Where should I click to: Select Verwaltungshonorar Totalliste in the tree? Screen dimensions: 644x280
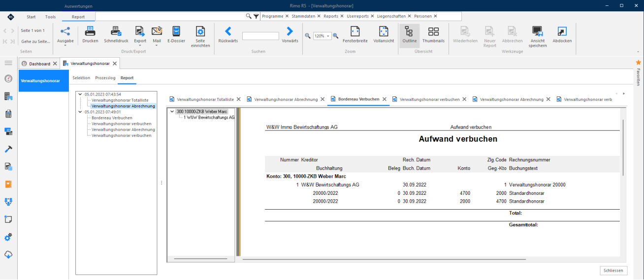120,100
